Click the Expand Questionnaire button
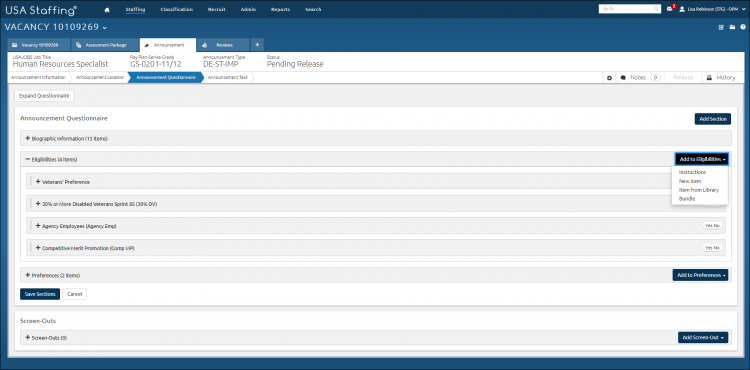Image resolution: width=750 pixels, height=370 pixels. tap(44, 96)
